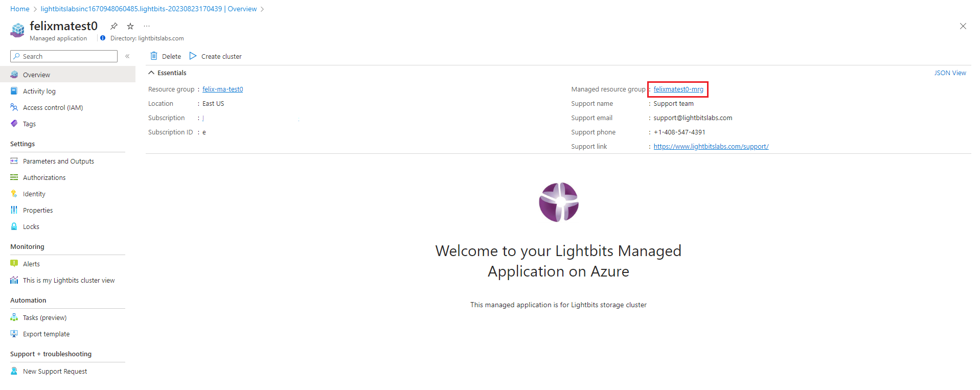Click the Alerts icon
The height and width of the screenshot is (390, 980).
[x=14, y=264]
